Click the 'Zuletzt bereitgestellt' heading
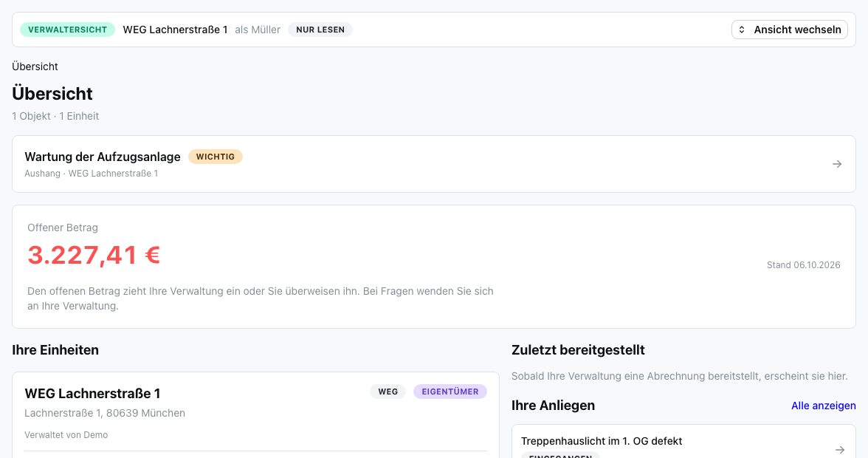Screen dimensions: 868x458 (578, 350)
